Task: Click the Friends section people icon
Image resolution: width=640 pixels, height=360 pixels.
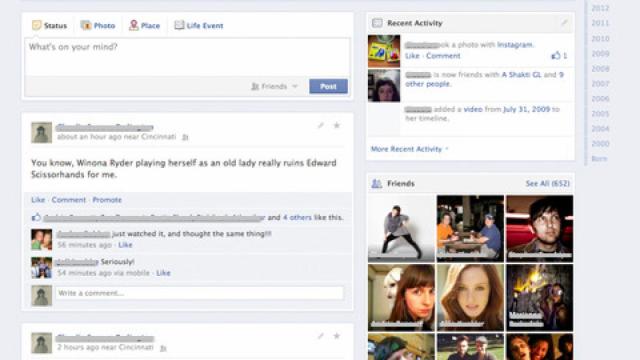Action: pyautogui.click(x=376, y=184)
